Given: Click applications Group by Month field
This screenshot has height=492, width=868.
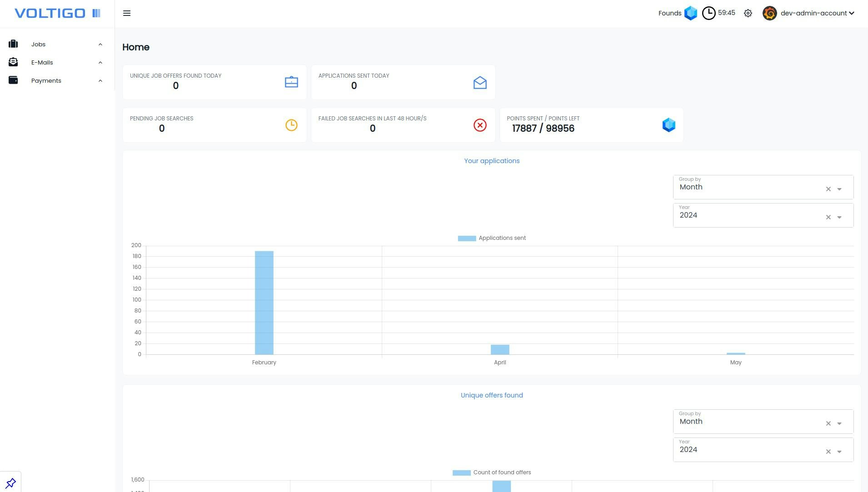Looking at the screenshot, I should [x=763, y=187].
